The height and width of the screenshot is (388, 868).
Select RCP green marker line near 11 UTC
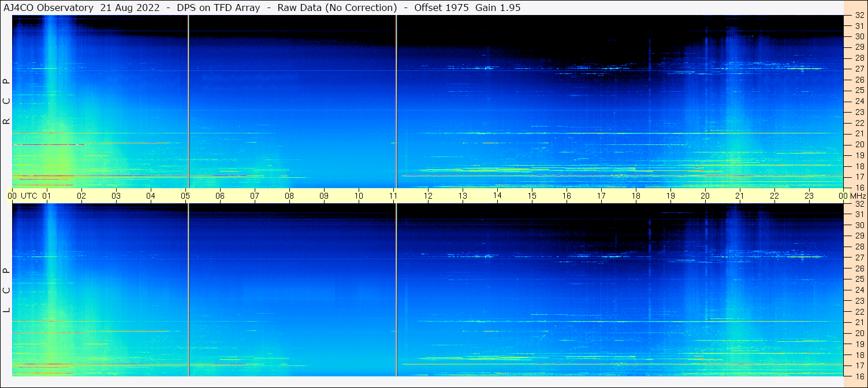pyautogui.click(x=396, y=102)
